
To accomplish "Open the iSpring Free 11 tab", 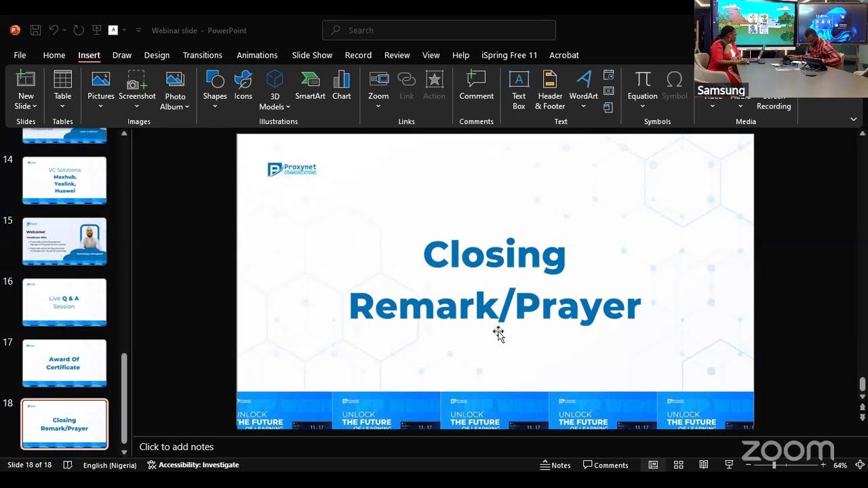I will click(x=509, y=55).
